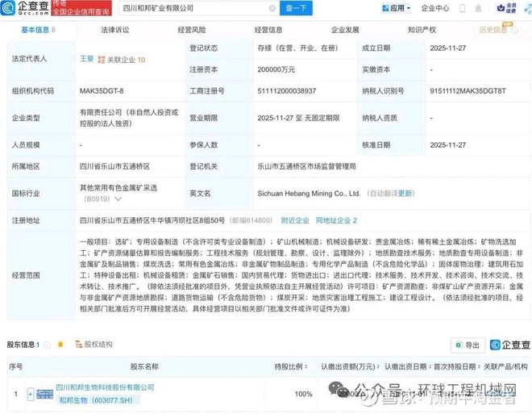
Task: Click the 其他常用有色金属矿采选 industry text
Action: pyautogui.click(x=118, y=188)
